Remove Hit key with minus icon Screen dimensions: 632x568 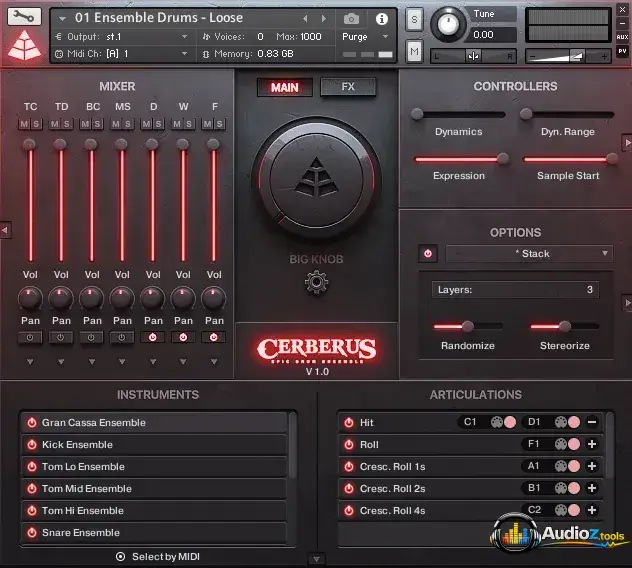pos(592,422)
